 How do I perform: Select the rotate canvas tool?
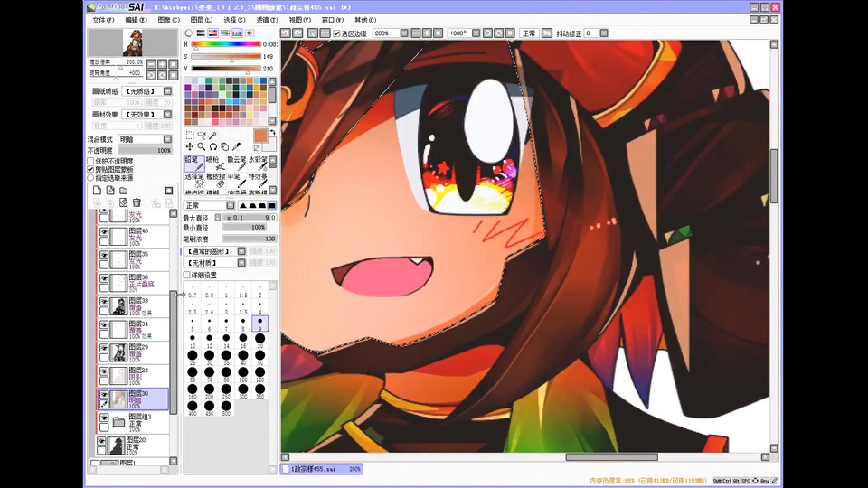pyautogui.click(x=213, y=146)
